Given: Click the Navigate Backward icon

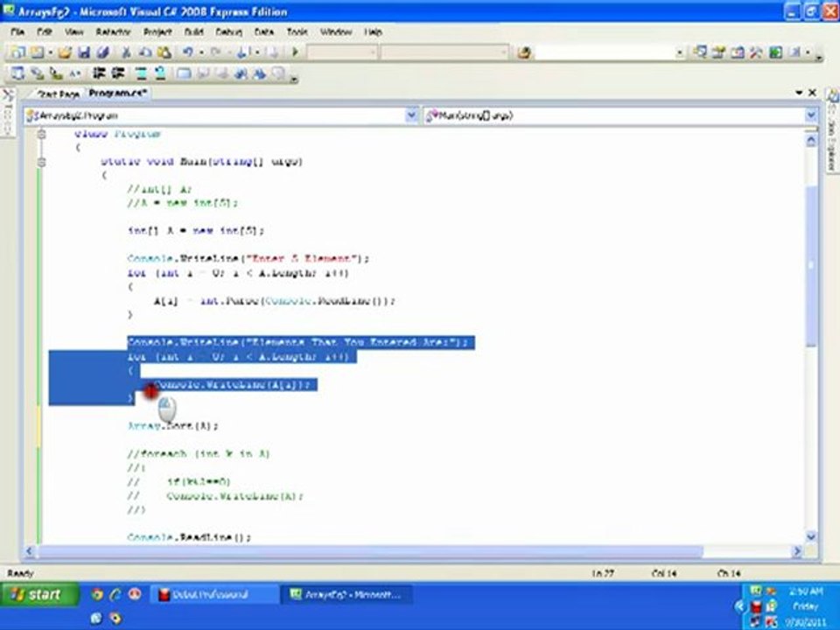Looking at the screenshot, I should click(x=242, y=52).
